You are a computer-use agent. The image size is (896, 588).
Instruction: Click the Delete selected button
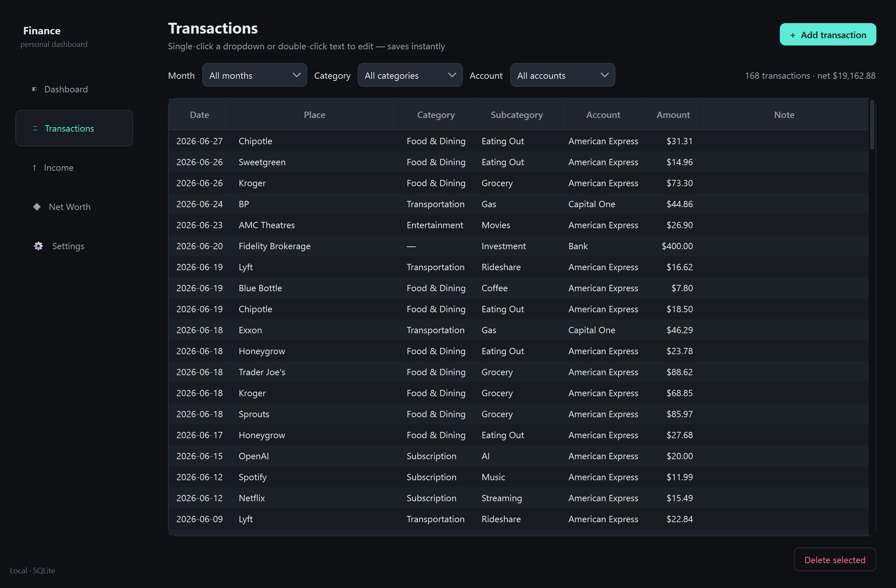point(835,559)
